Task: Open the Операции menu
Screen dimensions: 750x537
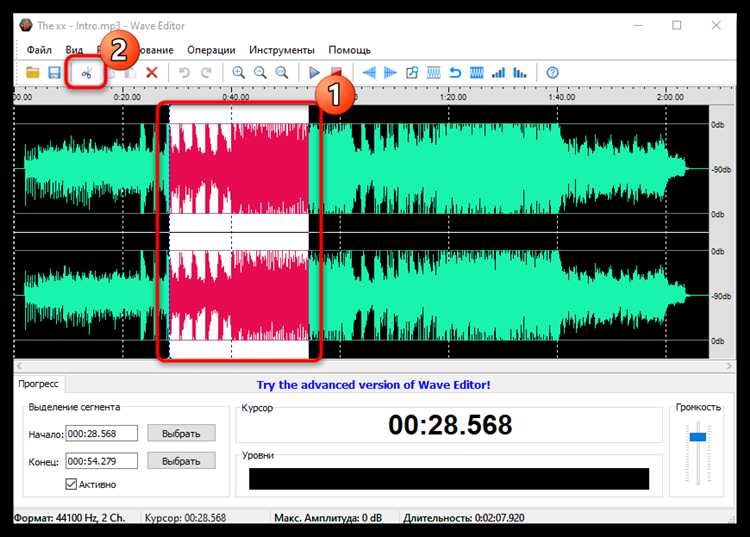Action: pos(211,50)
